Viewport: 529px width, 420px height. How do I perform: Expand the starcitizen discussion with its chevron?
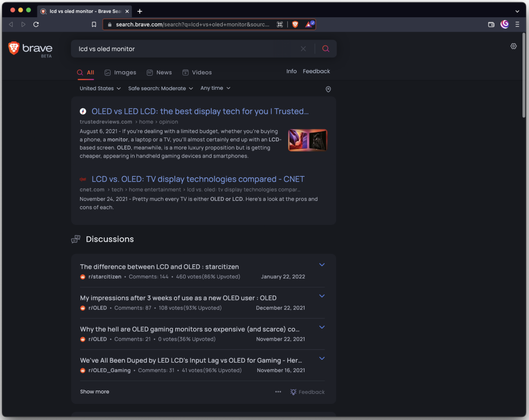[322, 265]
